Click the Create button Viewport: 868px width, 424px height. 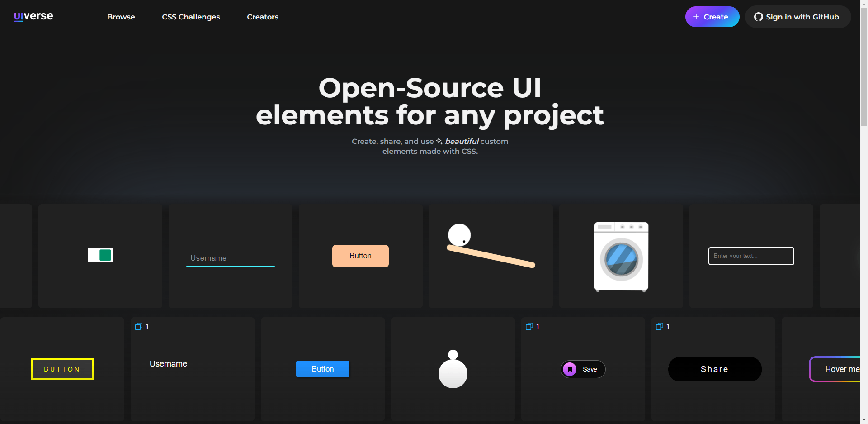pos(712,17)
